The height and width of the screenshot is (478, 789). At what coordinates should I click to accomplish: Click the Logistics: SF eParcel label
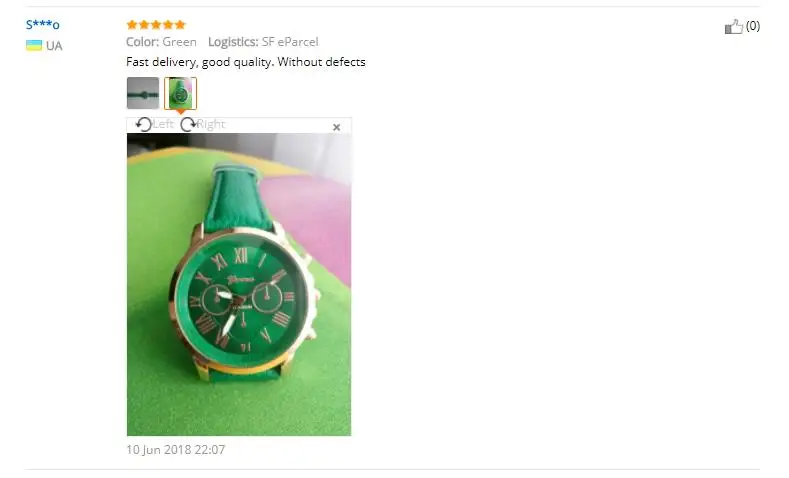click(x=263, y=42)
